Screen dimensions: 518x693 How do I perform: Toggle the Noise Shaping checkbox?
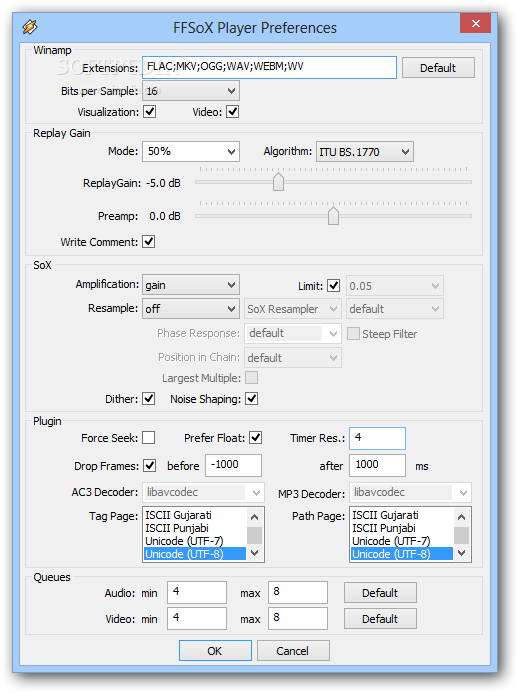(x=252, y=399)
